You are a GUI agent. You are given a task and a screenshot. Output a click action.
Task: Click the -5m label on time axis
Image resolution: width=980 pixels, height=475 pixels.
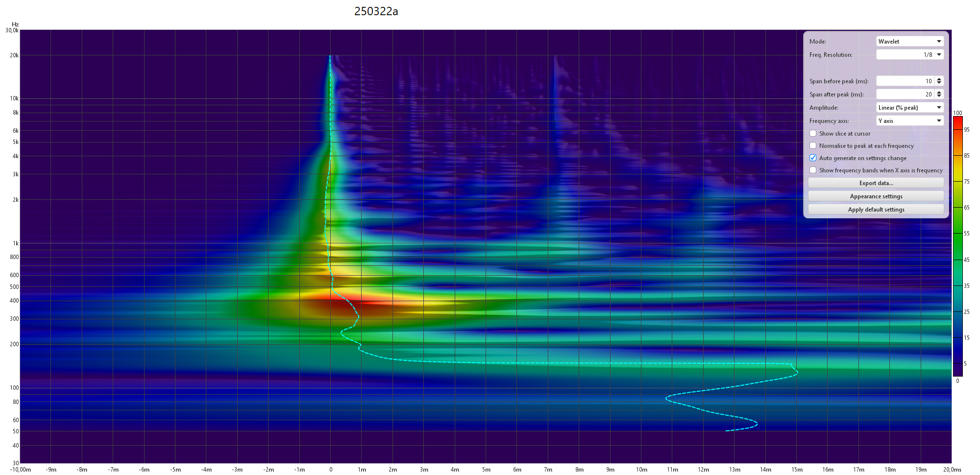[175, 470]
